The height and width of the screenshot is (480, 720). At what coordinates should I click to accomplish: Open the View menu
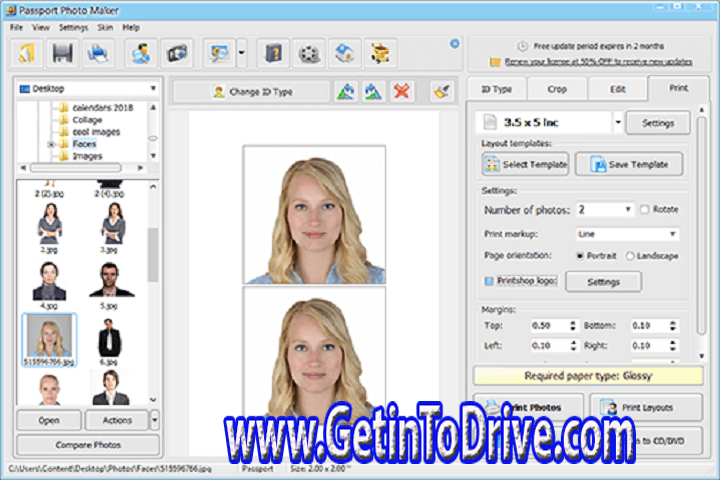click(x=40, y=28)
